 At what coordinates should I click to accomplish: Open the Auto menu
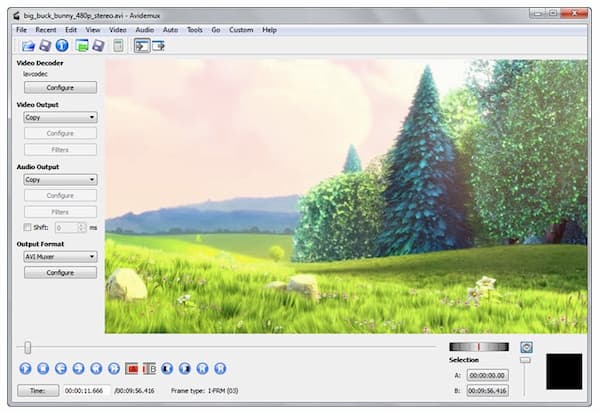pos(170,30)
